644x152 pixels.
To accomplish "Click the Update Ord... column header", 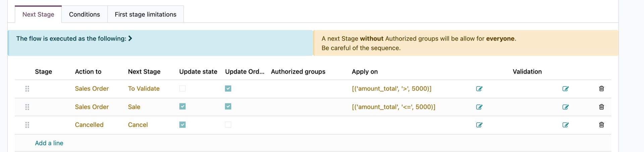I will (245, 71).
